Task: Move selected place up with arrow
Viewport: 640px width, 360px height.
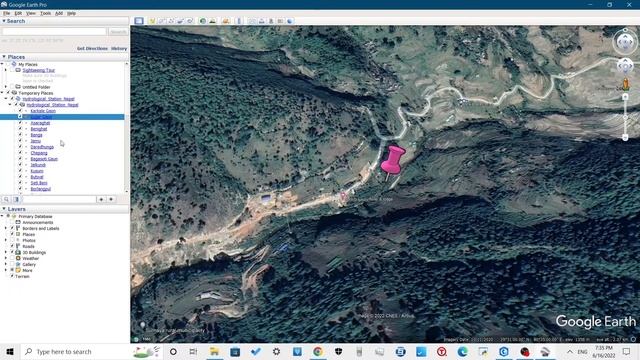Action: click(x=101, y=199)
